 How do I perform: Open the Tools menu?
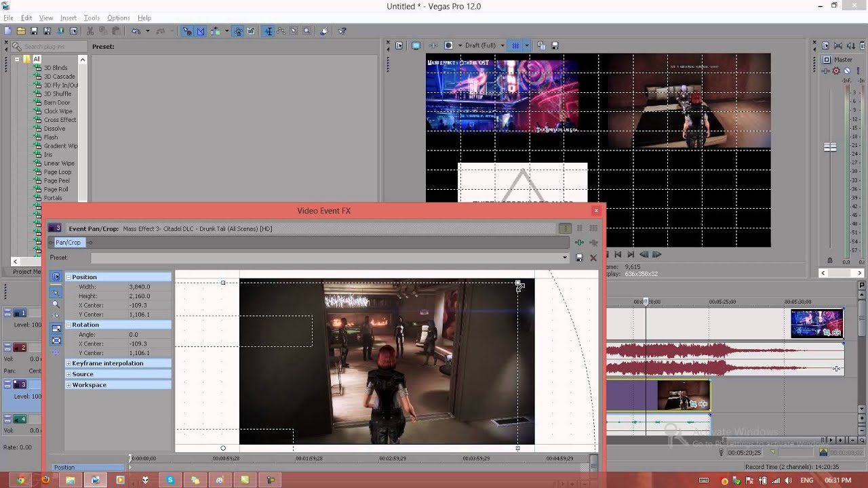point(92,18)
